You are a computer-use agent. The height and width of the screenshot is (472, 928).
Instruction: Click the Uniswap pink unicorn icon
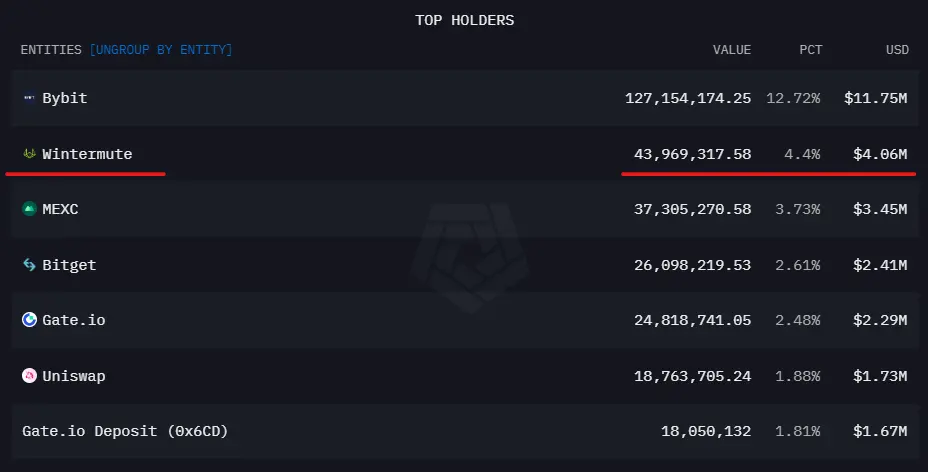point(29,376)
